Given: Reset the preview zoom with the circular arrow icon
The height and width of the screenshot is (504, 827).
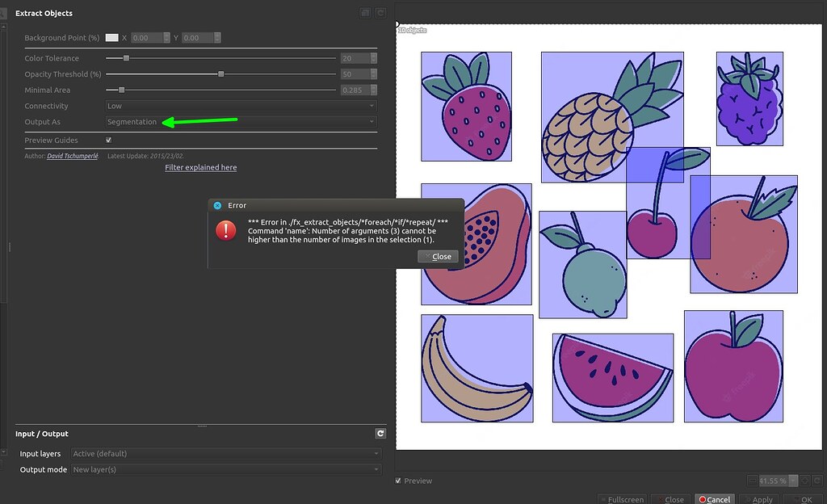Looking at the screenshot, I should [818, 481].
